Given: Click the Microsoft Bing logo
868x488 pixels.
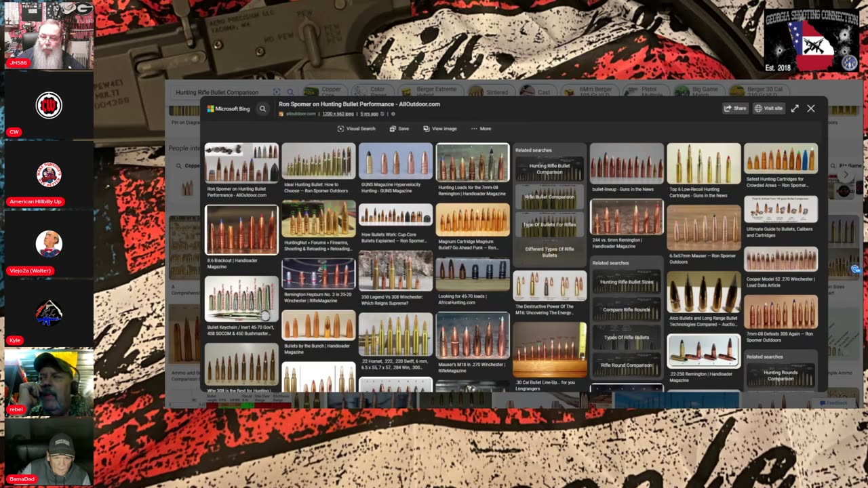Looking at the screenshot, I should click(x=229, y=108).
